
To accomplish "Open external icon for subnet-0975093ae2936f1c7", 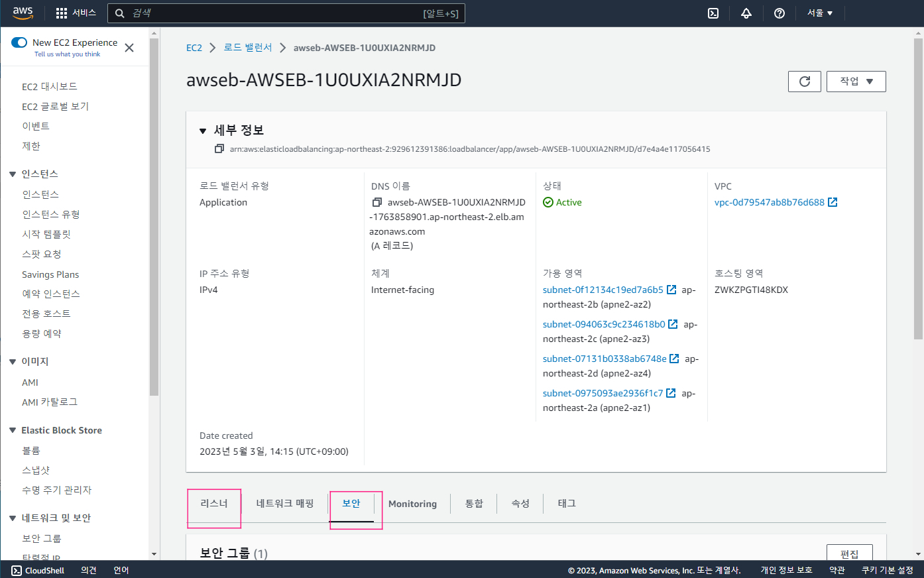I will pos(671,393).
